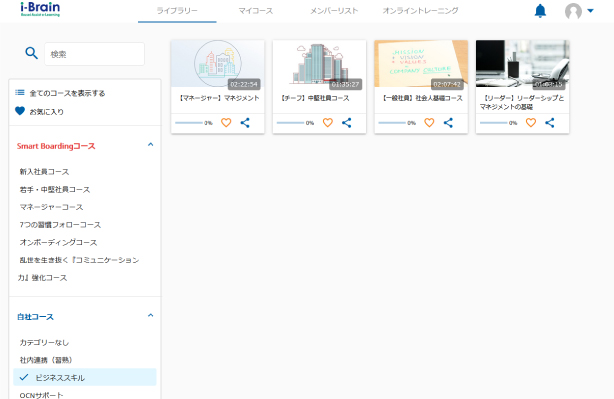Click the notification bell icon
The width and height of the screenshot is (614, 399).
tap(540, 11)
